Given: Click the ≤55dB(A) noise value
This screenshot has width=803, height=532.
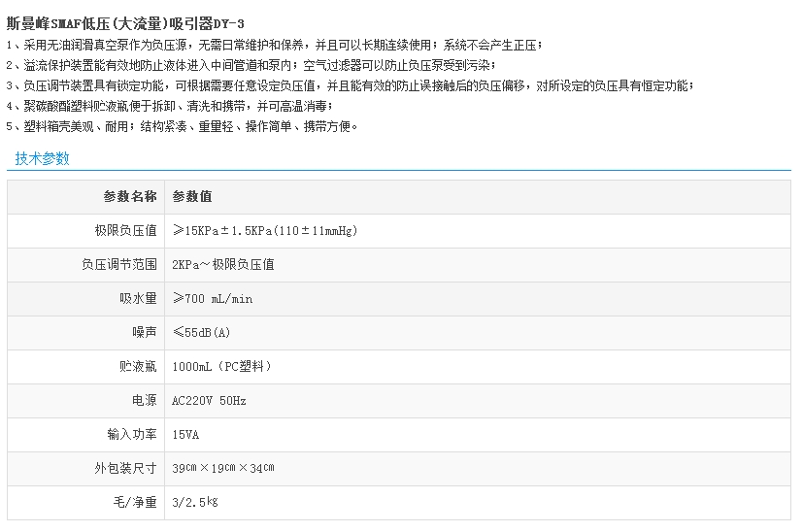Looking at the screenshot, I should (x=201, y=332).
